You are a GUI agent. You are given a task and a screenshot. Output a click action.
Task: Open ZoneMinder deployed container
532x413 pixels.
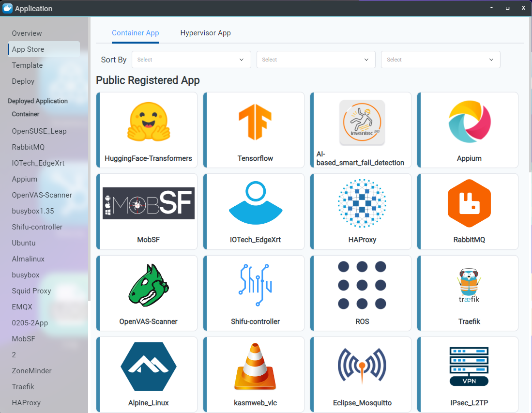31,370
